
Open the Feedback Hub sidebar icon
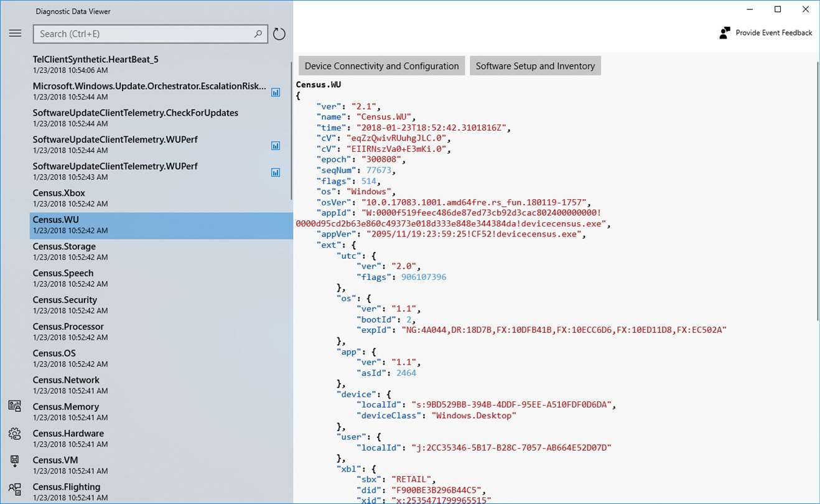pyautogui.click(x=15, y=488)
